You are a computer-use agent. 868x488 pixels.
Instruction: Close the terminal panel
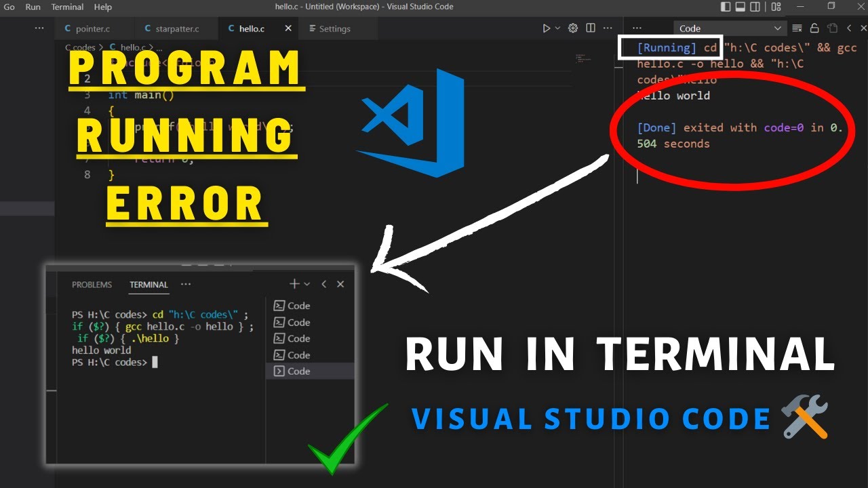coord(340,284)
